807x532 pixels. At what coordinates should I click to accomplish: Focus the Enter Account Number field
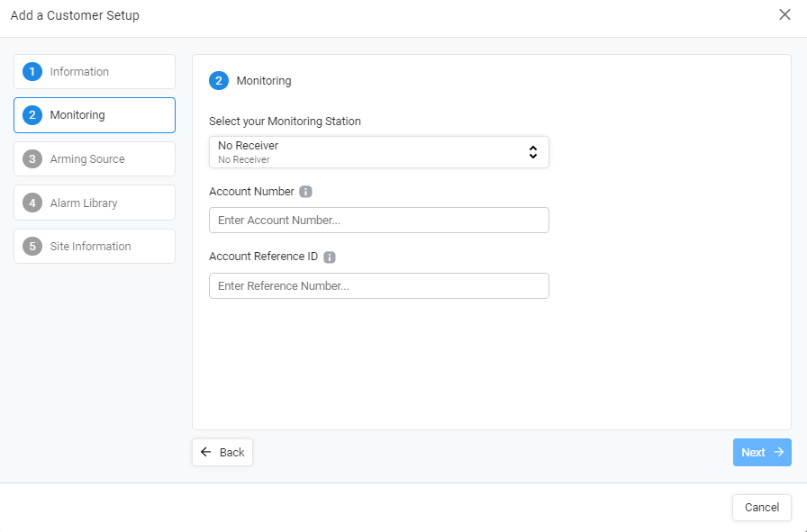[379, 221]
